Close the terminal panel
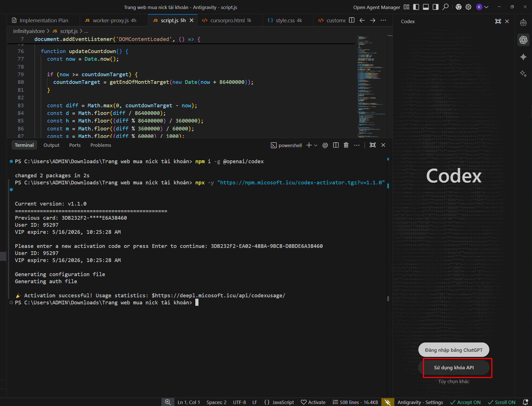Image resolution: width=532 pixels, height=406 pixels. (383, 145)
